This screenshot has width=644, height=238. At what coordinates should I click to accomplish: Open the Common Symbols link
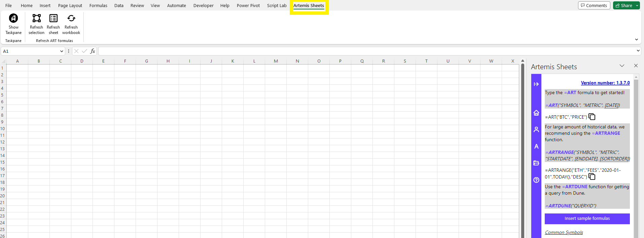[x=564, y=232]
